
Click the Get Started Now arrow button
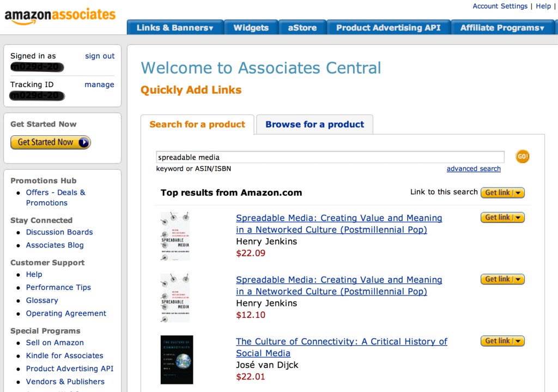(x=50, y=142)
